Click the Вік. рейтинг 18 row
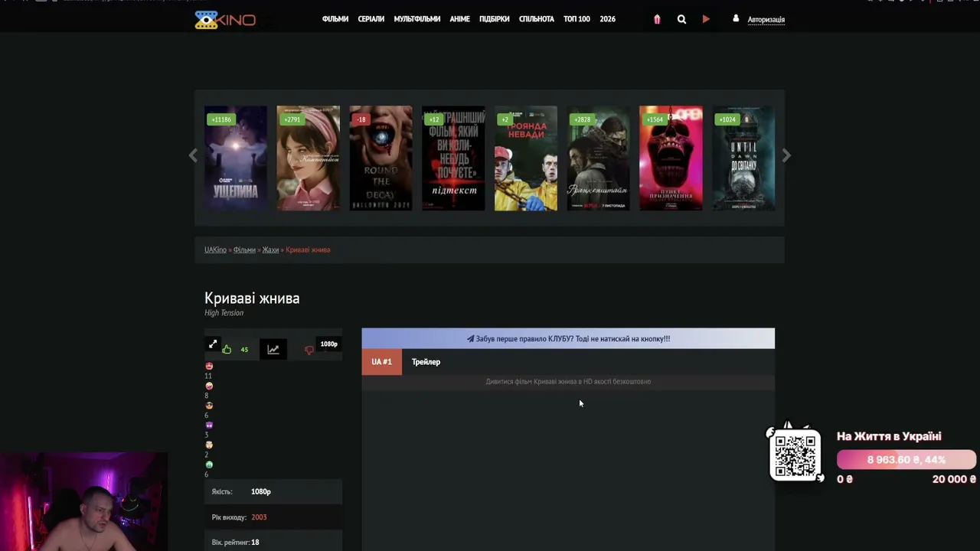980x551 pixels. 273,542
